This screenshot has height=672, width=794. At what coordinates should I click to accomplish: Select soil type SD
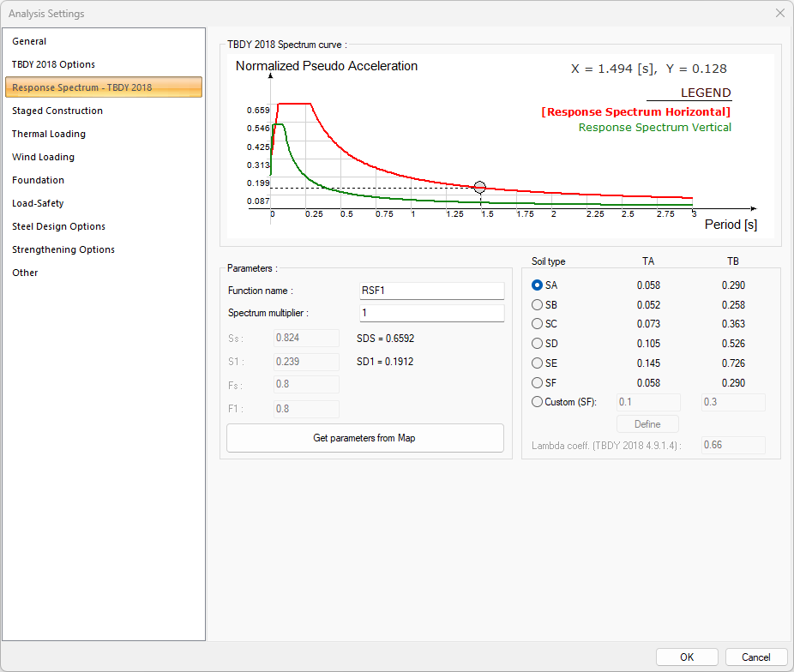click(538, 344)
